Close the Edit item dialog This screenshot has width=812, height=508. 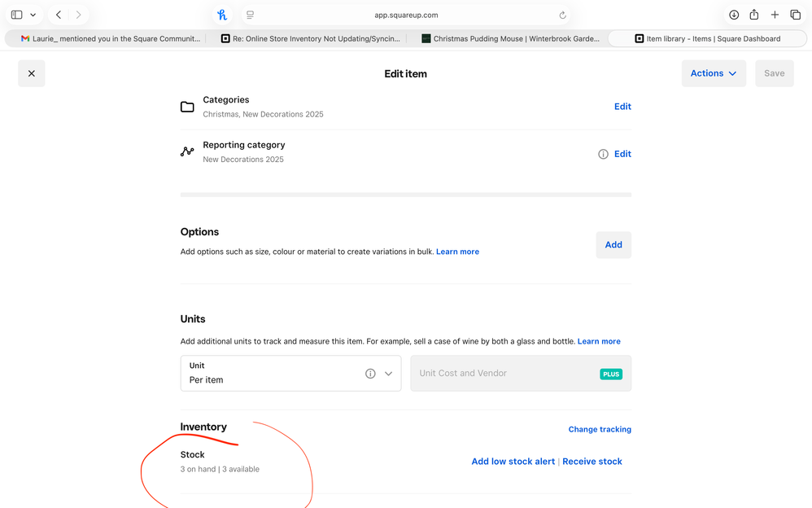tap(31, 73)
